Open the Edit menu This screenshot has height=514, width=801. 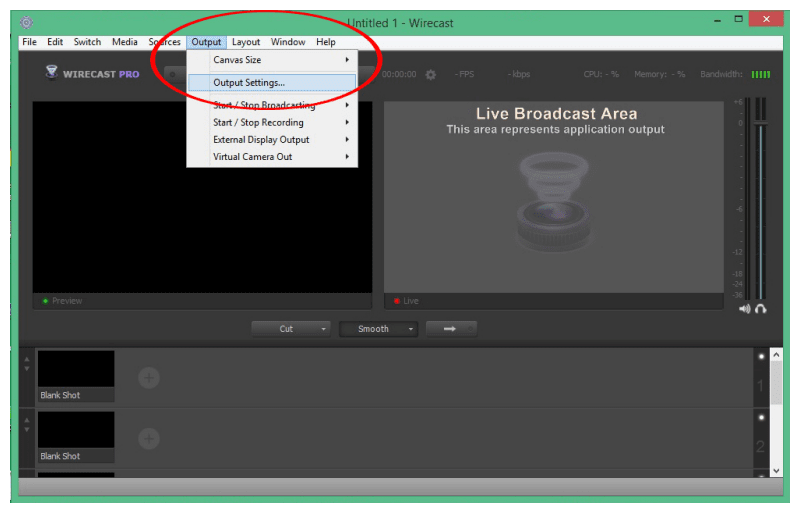(55, 42)
